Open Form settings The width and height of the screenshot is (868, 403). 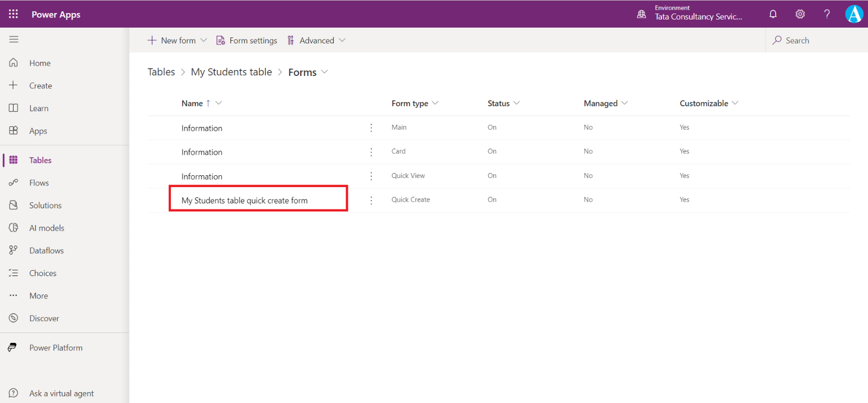tap(247, 41)
